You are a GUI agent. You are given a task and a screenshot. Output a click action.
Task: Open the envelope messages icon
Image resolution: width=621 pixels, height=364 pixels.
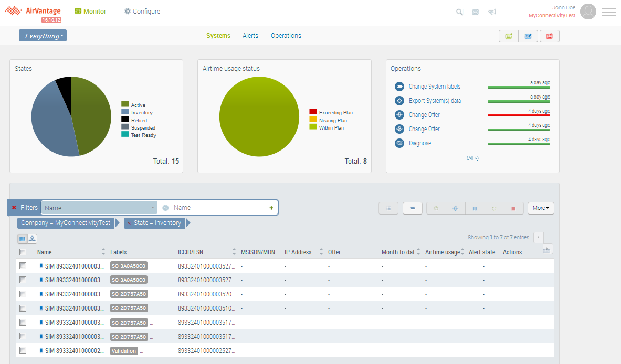click(x=475, y=12)
